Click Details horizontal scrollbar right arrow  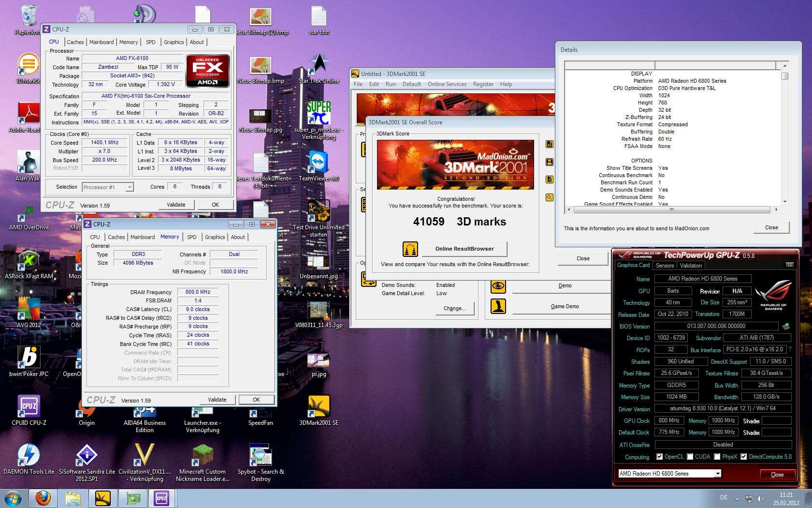[x=776, y=209]
